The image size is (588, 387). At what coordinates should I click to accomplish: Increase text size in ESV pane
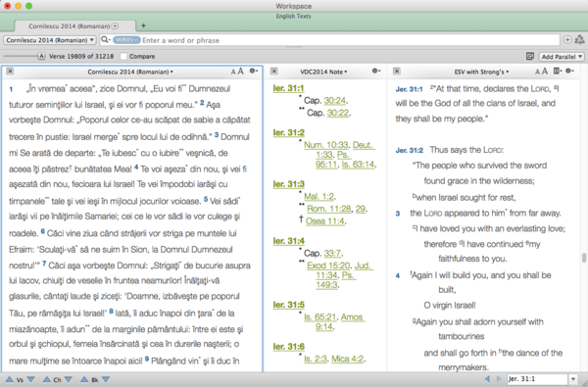point(545,72)
